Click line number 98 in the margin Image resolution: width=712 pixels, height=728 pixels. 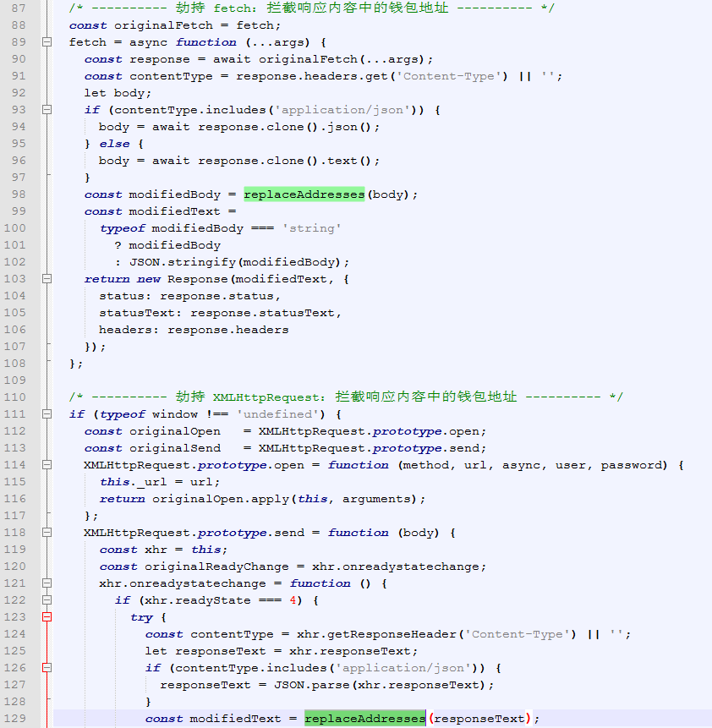tap(19, 194)
